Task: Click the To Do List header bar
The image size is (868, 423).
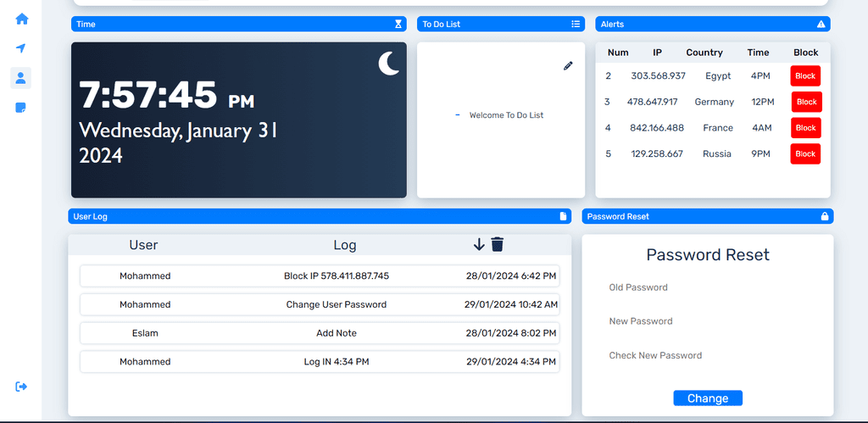Action: pyautogui.click(x=501, y=24)
